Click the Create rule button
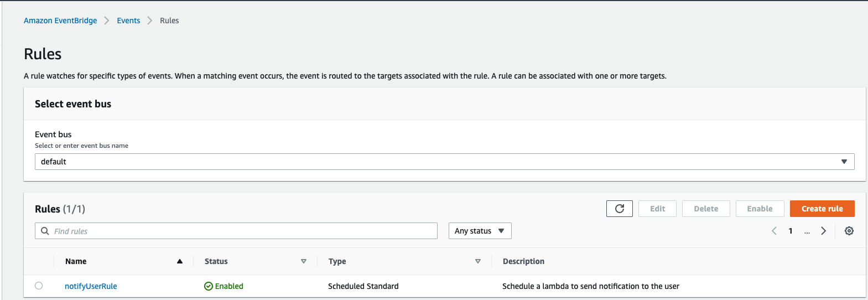This screenshot has width=868, height=300. click(x=822, y=209)
